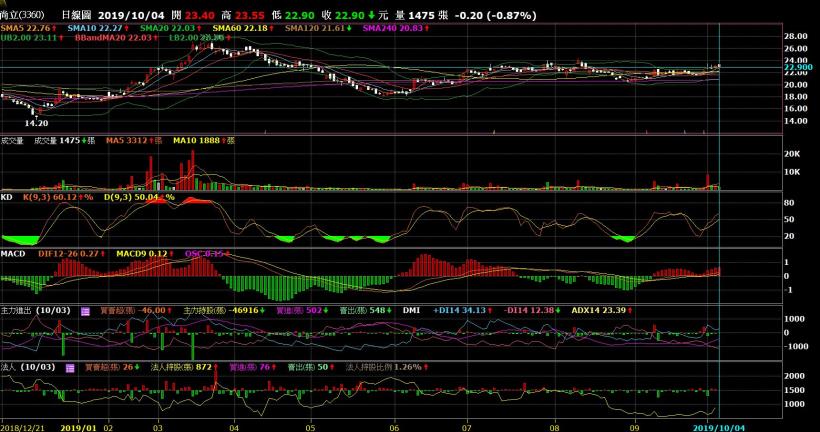The image size is (820, 432).
Task: Click the low price marker 14.20
Action: 37,123
